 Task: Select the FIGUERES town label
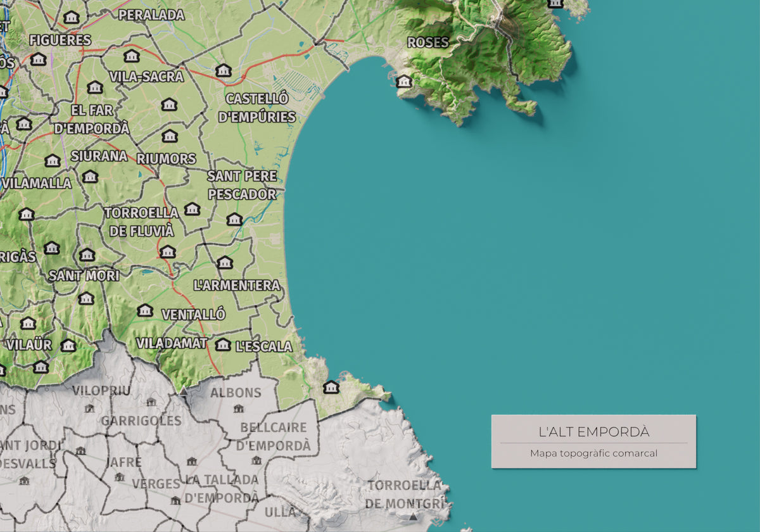(60, 40)
